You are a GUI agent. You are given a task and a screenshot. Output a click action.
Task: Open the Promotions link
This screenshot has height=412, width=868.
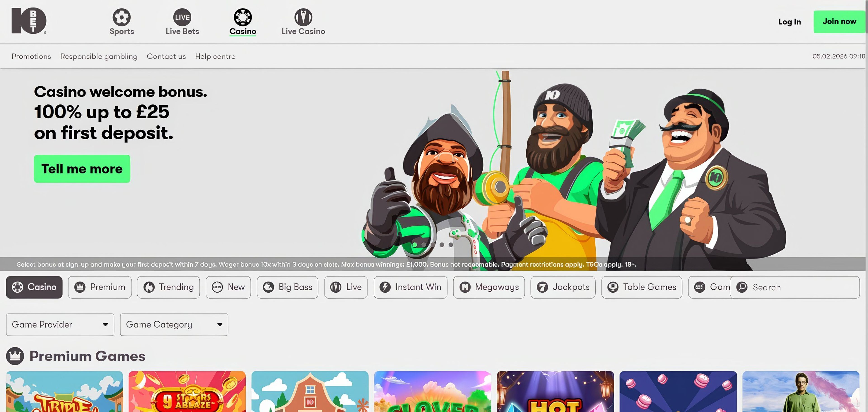tap(31, 56)
